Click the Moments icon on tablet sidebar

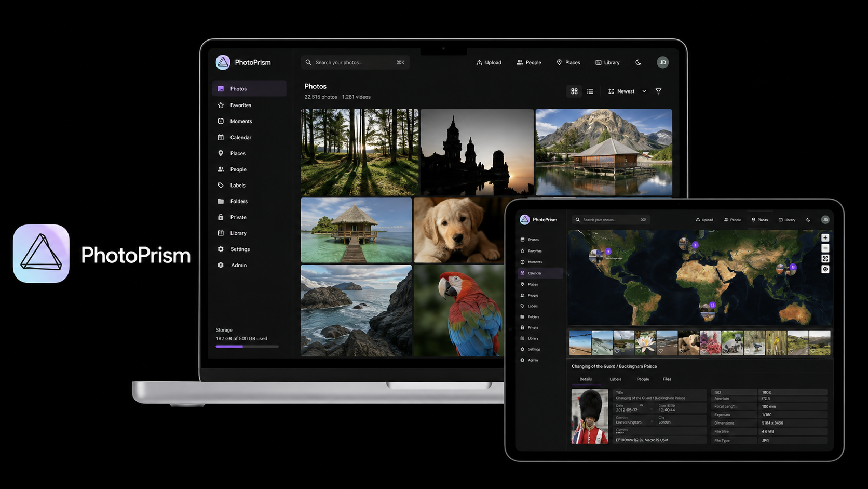click(x=522, y=262)
